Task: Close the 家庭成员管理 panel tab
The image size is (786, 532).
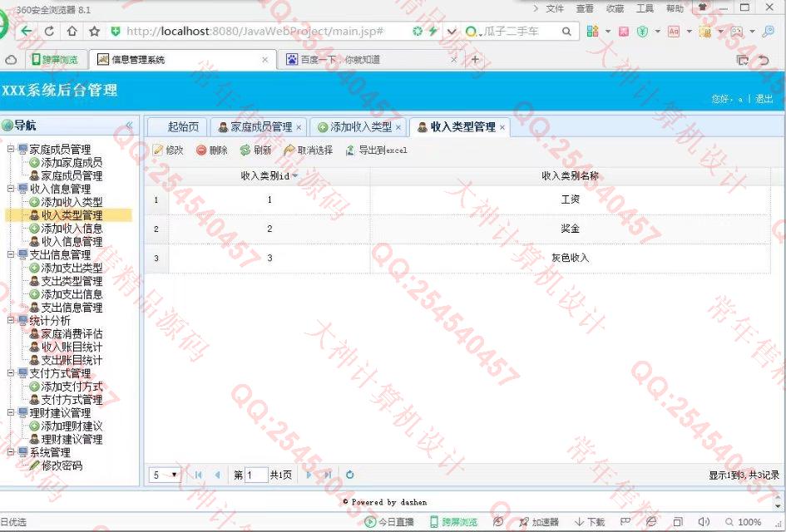Action: point(299,127)
